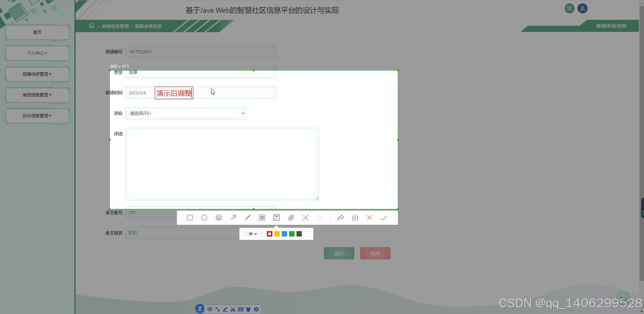644x314 pixels.
Task: Select the red color swatch
Action: [269, 234]
